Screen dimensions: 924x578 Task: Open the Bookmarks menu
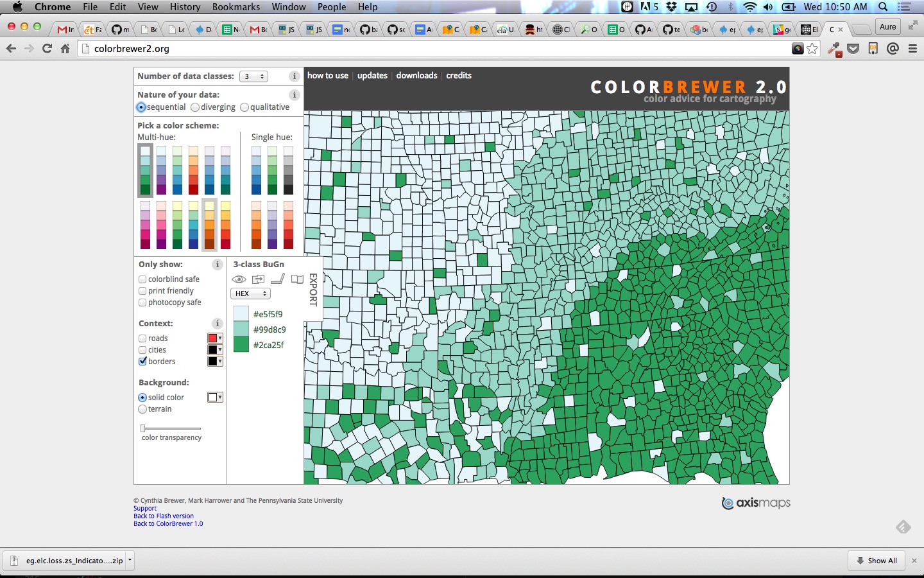(236, 7)
